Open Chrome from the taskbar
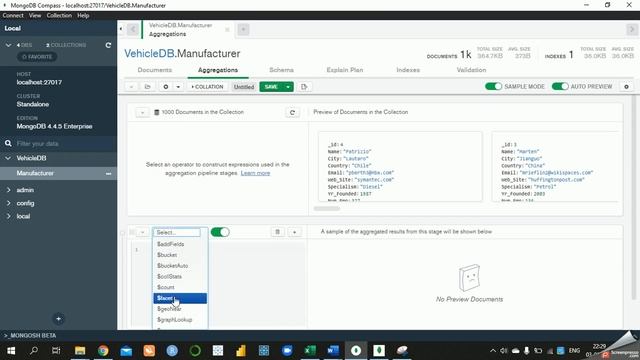The width and height of the screenshot is (640, 360). (103, 351)
